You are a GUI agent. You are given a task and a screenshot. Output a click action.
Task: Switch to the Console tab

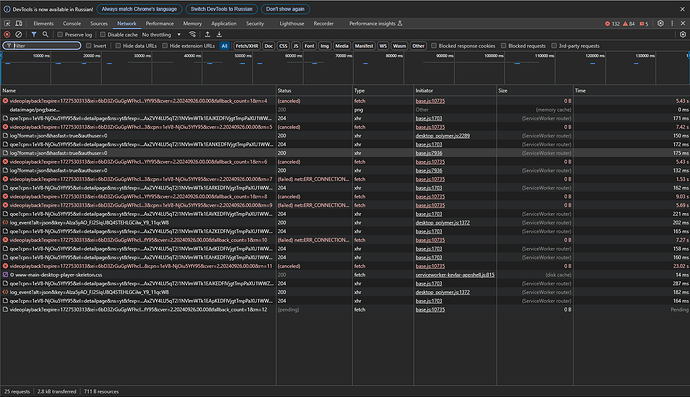coord(72,23)
